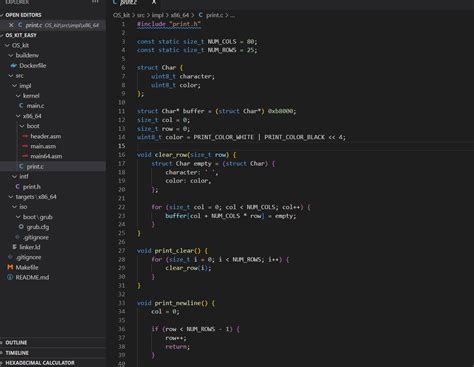Click the 0xb8000 address literal
Screen dimensions: 474x367
281,111
